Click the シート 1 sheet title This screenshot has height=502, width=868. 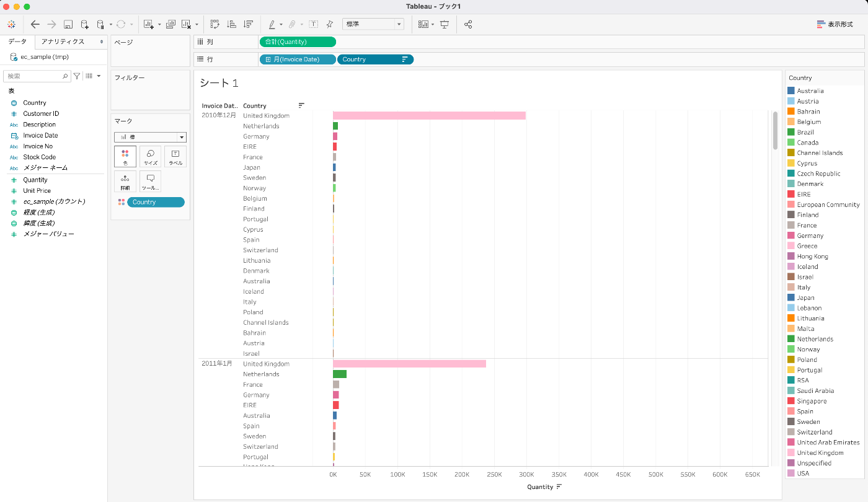coord(219,83)
